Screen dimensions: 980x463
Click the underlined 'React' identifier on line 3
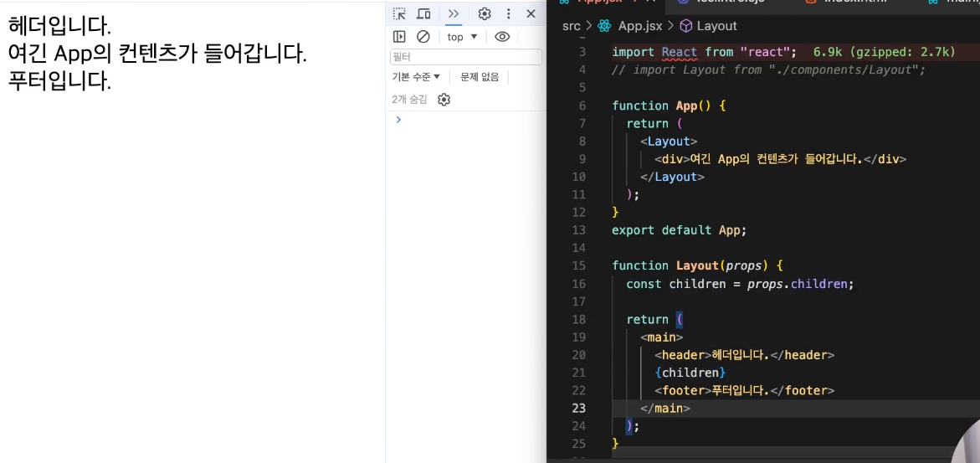click(x=679, y=52)
